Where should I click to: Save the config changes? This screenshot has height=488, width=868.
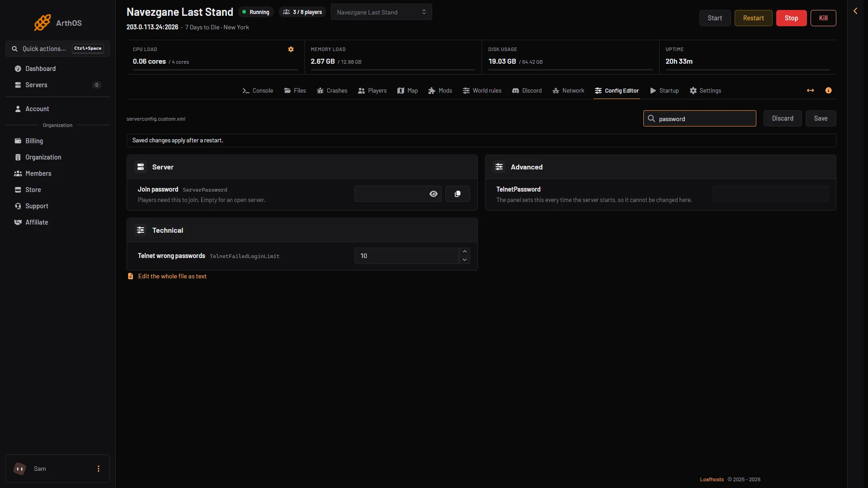click(x=821, y=118)
